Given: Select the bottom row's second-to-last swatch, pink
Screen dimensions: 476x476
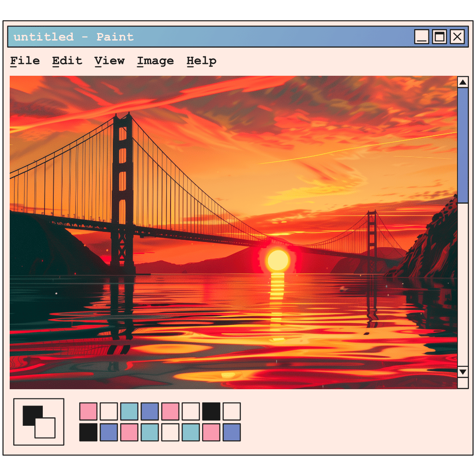Looking at the screenshot, I should 211,432.
